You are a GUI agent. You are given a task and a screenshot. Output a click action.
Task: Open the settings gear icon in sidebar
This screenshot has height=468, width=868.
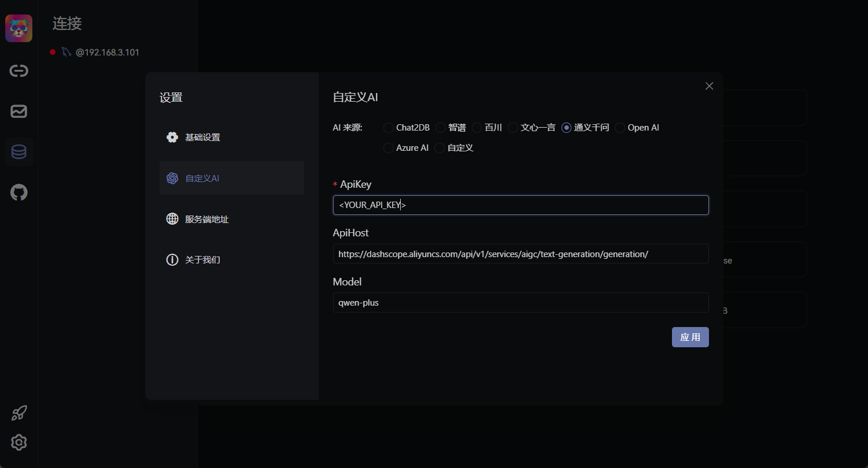point(19,443)
